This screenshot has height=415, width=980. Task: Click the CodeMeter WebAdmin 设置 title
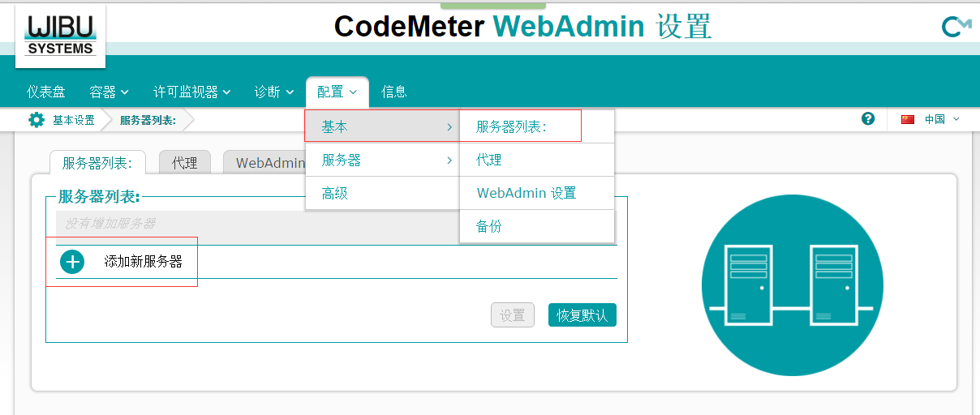pos(522,27)
